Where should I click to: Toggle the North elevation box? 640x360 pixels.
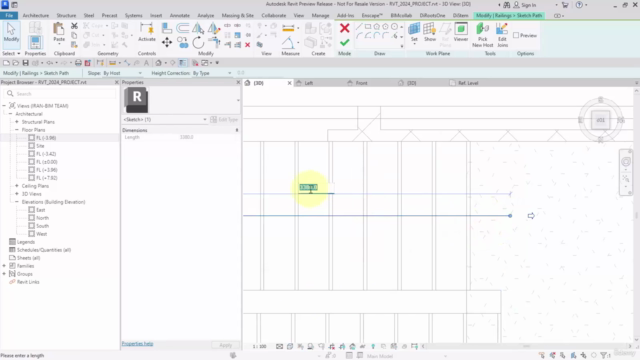31,218
